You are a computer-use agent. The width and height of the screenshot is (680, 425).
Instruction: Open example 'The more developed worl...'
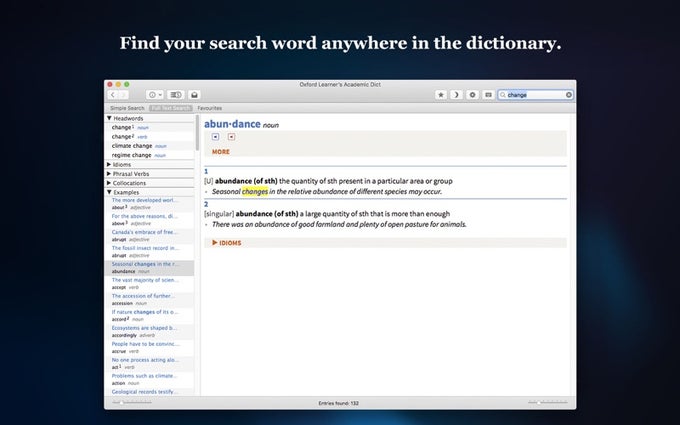point(149,204)
